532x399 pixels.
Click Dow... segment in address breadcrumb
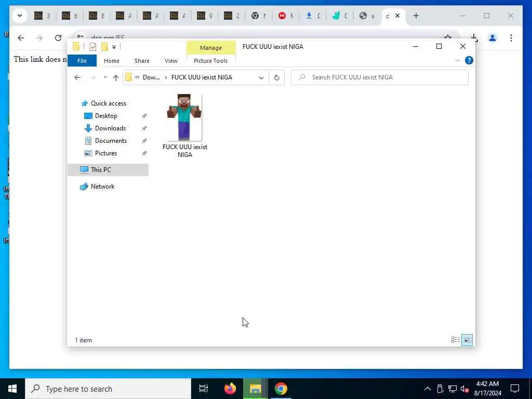click(x=151, y=77)
